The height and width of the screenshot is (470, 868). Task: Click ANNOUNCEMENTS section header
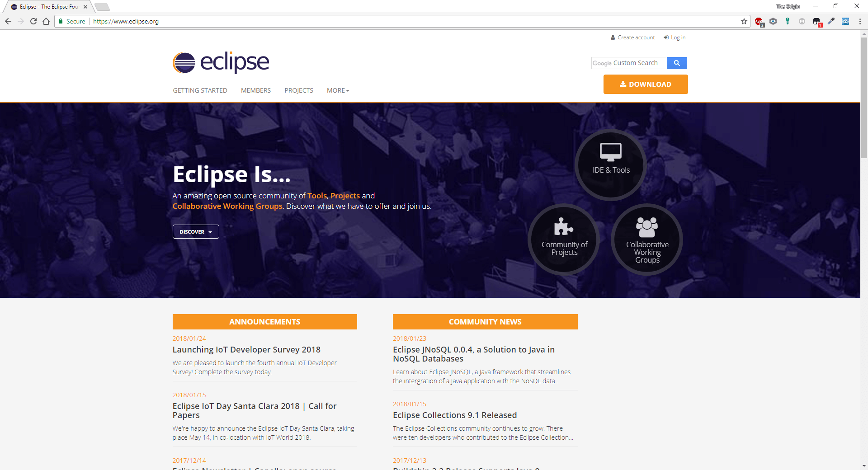click(x=265, y=322)
